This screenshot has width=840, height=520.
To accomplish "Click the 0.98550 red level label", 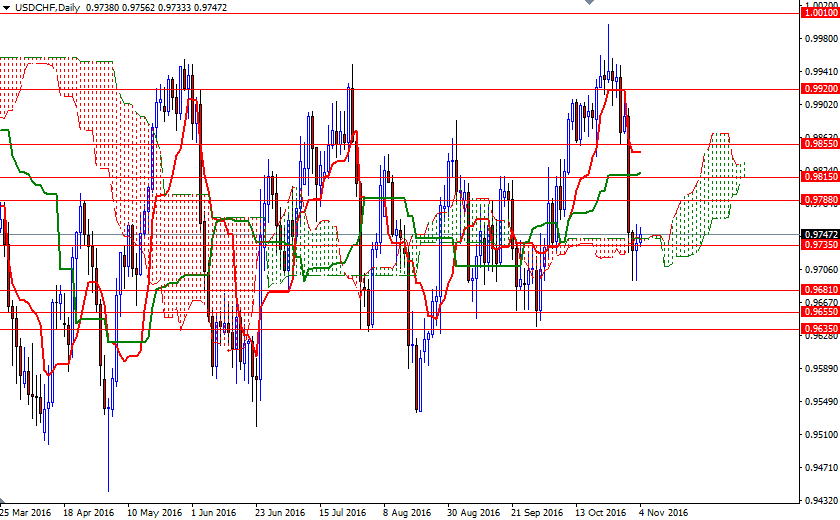I will tap(820, 144).
